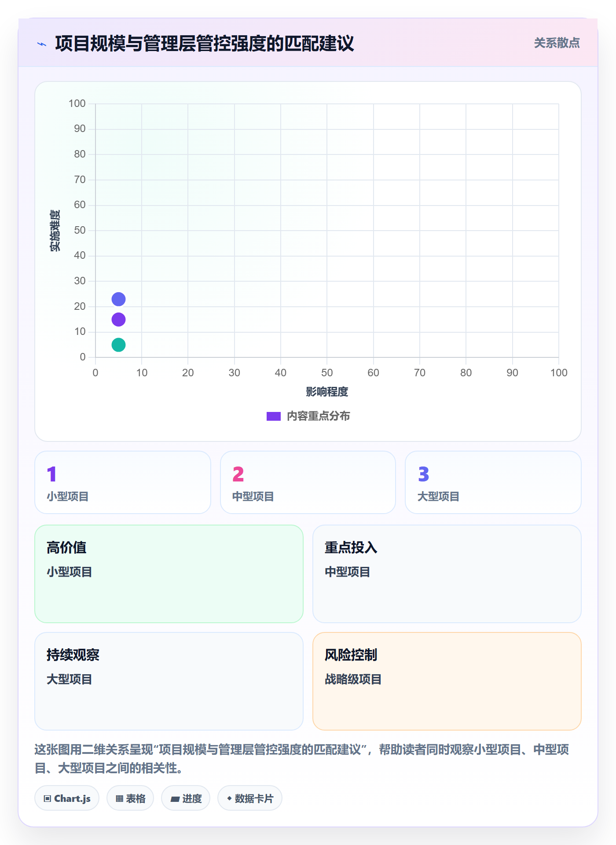Select card 1 小型项目
Viewport: 616px width, 845px height.
click(123, 482)
